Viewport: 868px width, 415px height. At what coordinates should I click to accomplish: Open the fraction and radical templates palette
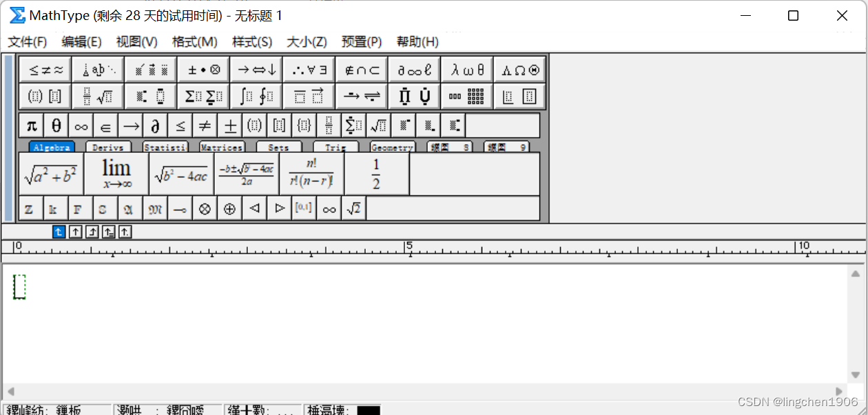point(98,96)
